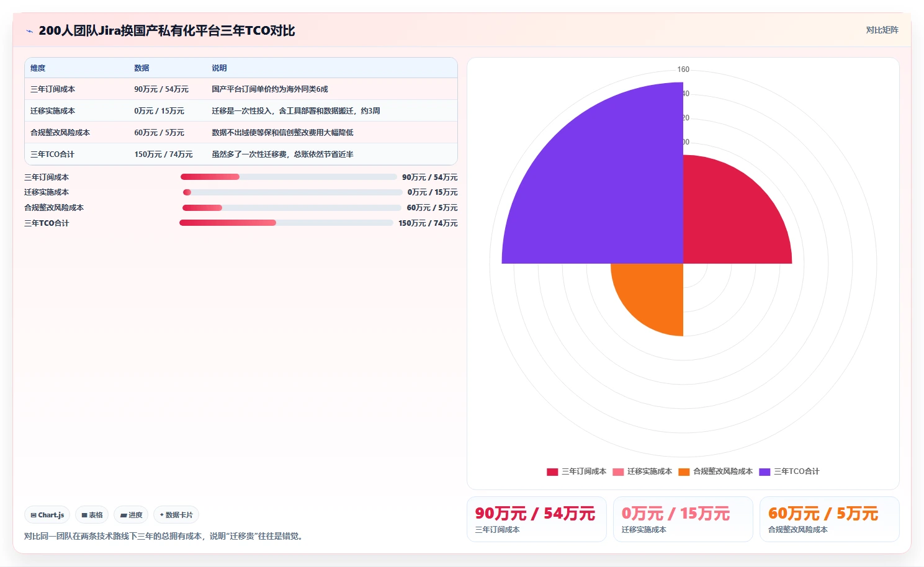The height and width of the screenshot is (567, 924).
Task: Select table cell 90万元 / 54万元
Action: coord(161,89)
